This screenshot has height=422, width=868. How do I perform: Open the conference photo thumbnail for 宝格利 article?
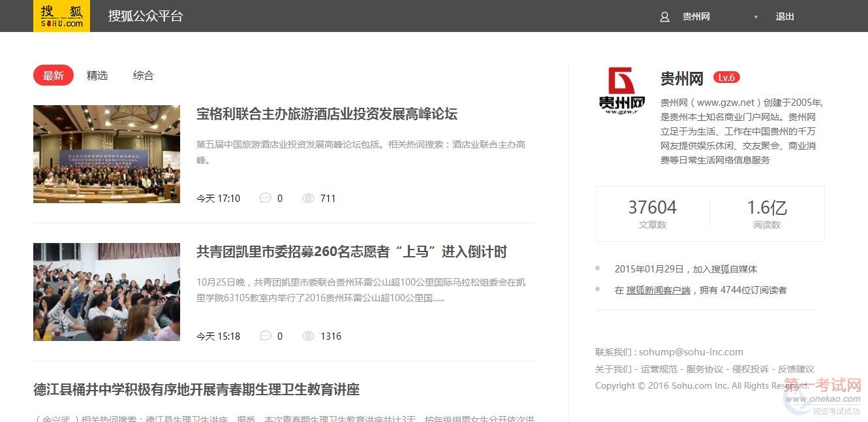coord(106,154)
